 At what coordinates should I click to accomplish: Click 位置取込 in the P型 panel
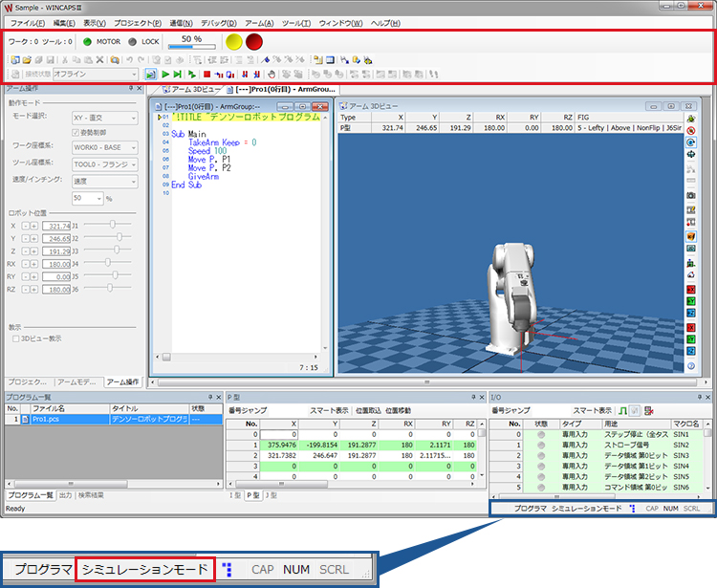pyautogui.click(x=368, y=410)
